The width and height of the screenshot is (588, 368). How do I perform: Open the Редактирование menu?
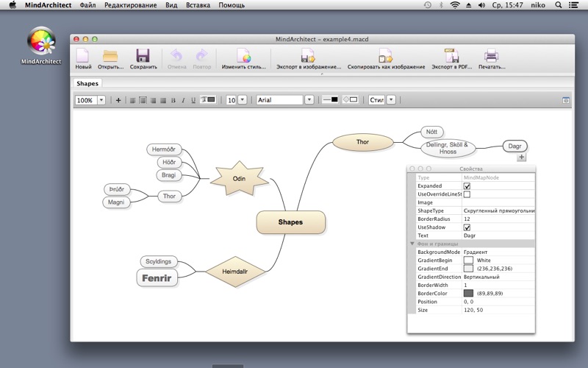point(131,5)
